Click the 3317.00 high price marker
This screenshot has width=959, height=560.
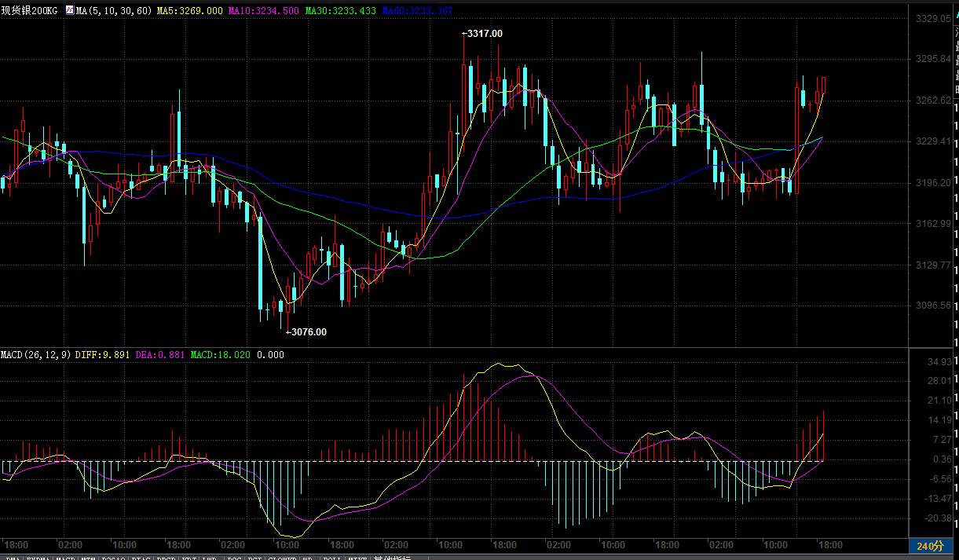coord(483,34)
